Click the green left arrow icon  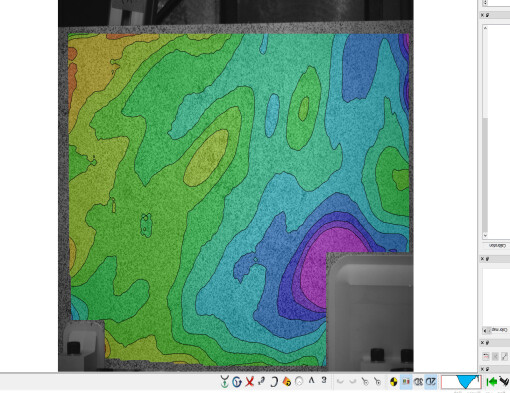coord(492,382)
